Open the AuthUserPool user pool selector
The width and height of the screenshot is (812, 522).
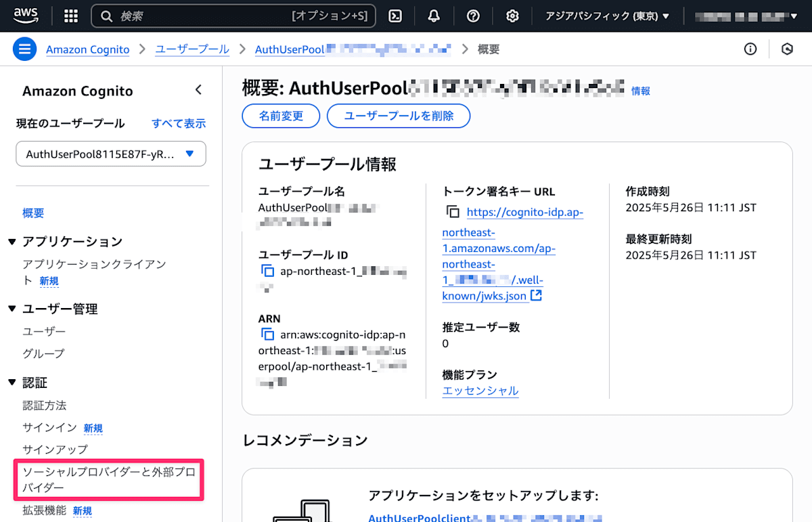(x=111, y=154)
